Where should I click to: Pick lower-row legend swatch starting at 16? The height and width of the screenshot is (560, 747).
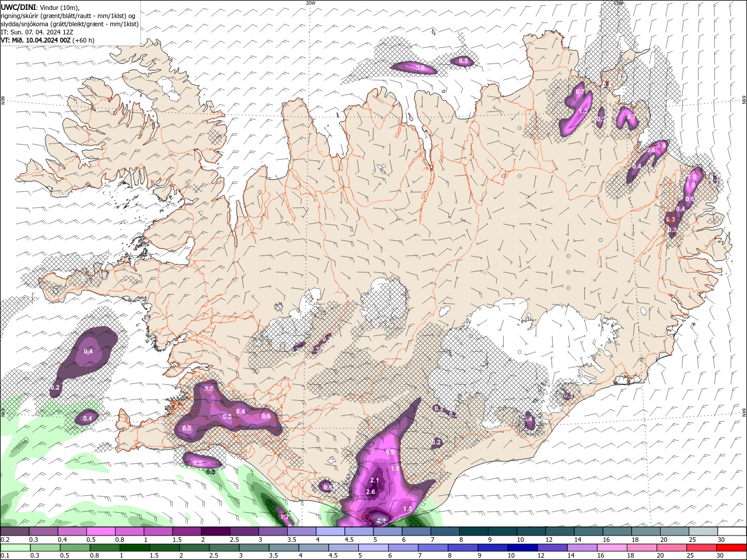pos(612,548)
